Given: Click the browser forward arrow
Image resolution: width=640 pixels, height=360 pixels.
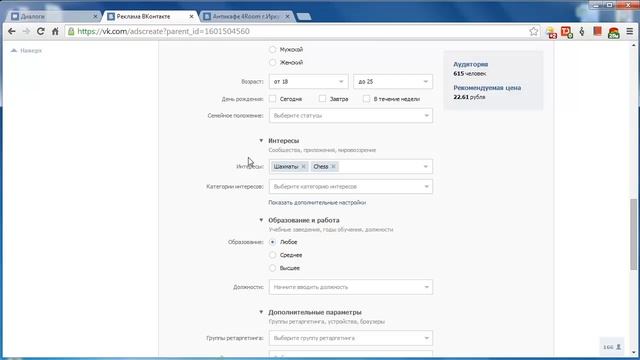Looking at the screenshot, I should click(26, 31).
